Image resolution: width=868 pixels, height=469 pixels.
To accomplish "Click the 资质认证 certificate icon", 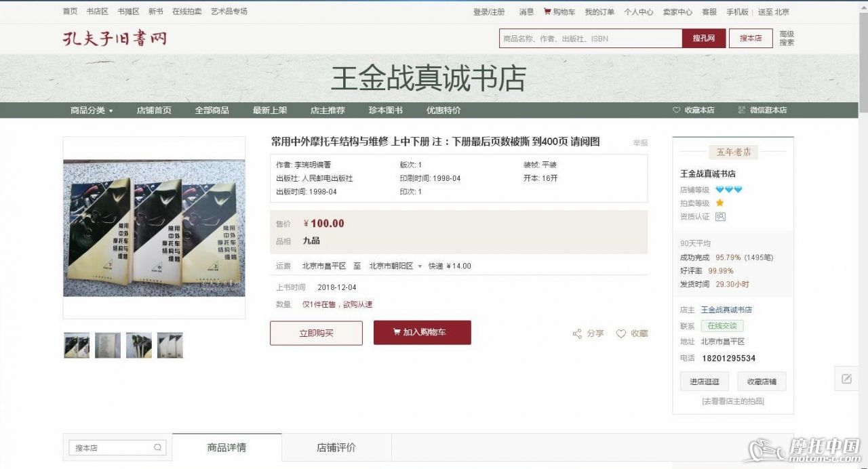I will [x=720, y=217].
